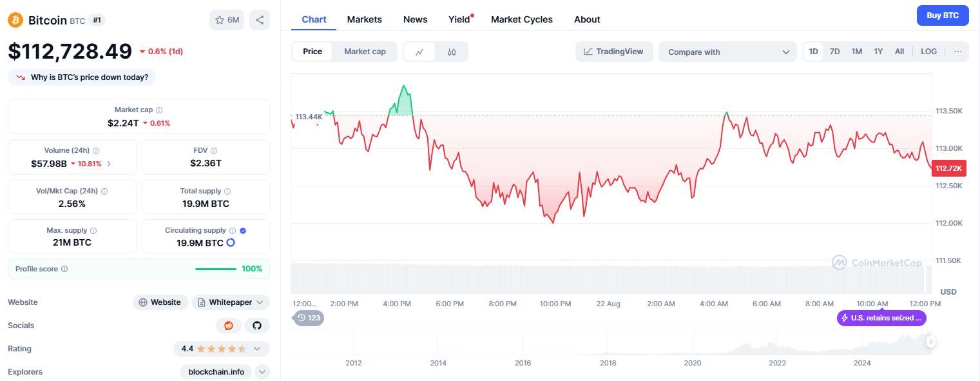
Task: Switch to candlestick chart icon
Action: 452,52
